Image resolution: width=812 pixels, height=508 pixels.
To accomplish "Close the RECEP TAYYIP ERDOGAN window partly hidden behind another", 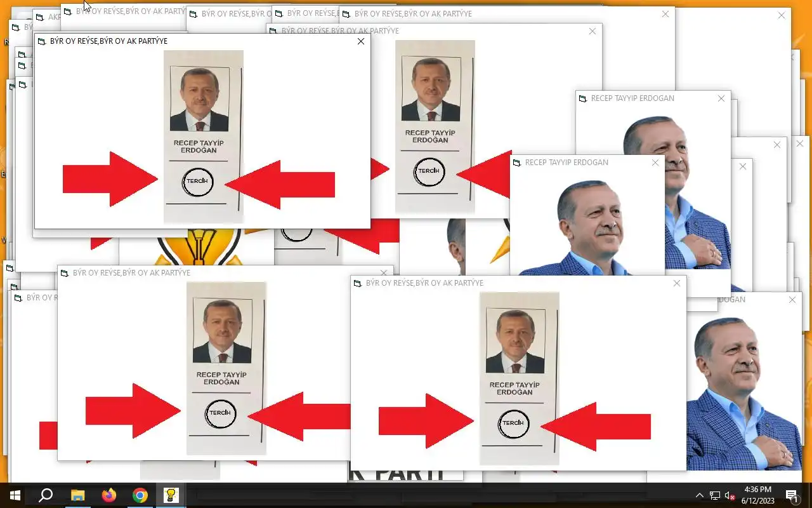I will coord(721,98).
